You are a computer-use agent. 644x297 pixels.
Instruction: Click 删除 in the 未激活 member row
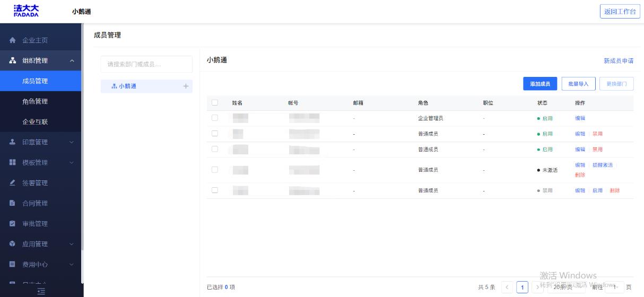tap(580, 175)
